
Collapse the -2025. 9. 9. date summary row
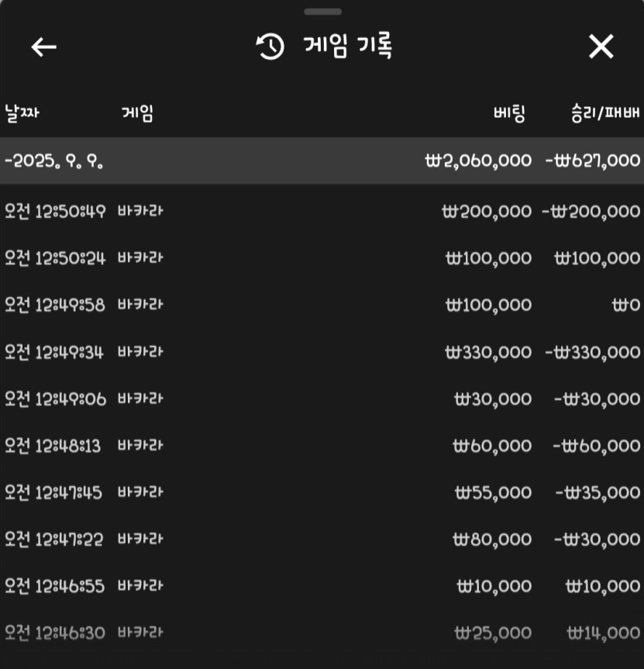[322, 160]
